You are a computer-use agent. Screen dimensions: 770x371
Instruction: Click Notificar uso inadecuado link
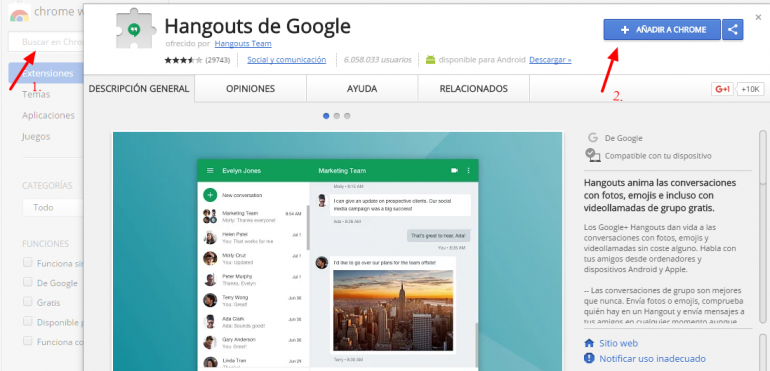652,358
